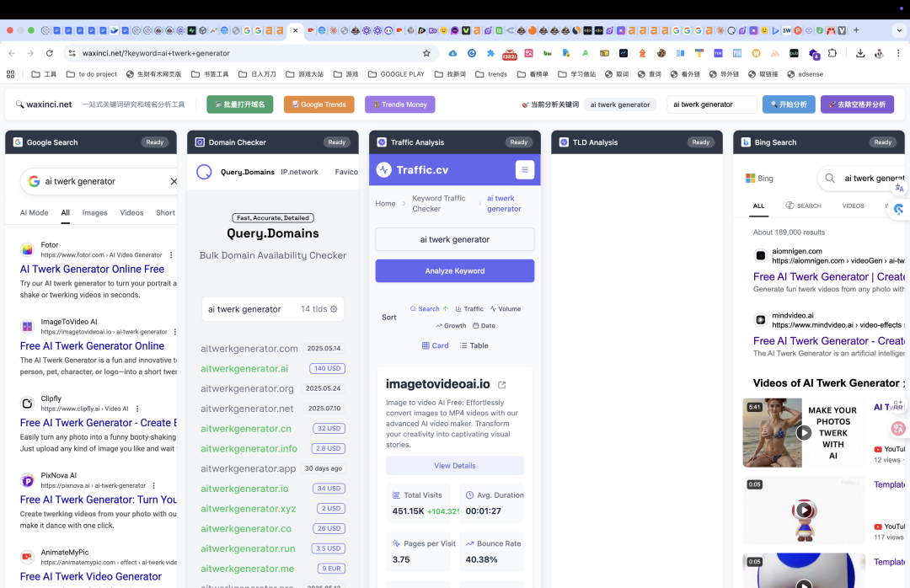Open Bing VIDEOS tab
The height and width of the screenshot is (588, 910).
point(853,206)
